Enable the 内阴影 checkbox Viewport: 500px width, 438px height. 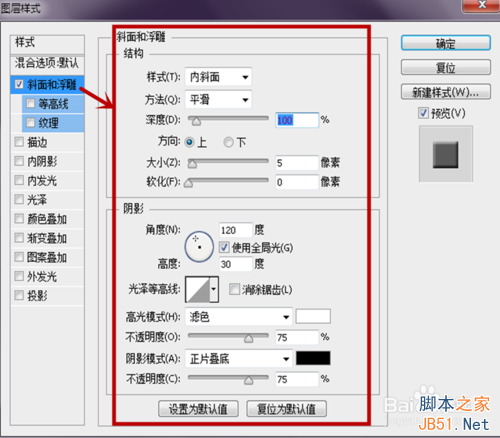tap(19, 161)
